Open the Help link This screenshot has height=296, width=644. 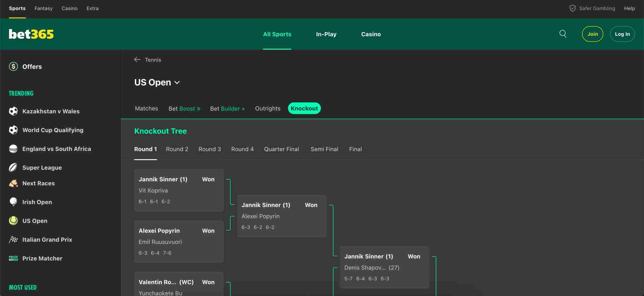pyautogui.click(x=629, y=8)
